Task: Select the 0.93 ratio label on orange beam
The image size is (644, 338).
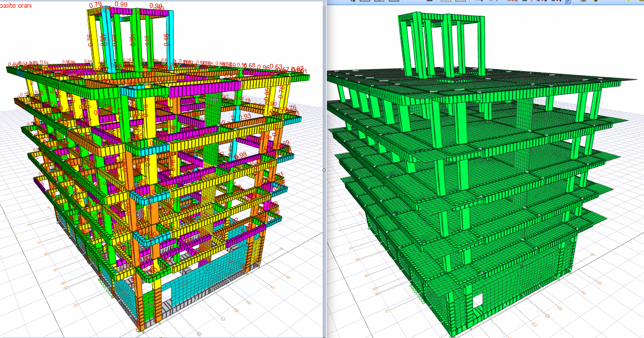Action: tap(245, 117)
